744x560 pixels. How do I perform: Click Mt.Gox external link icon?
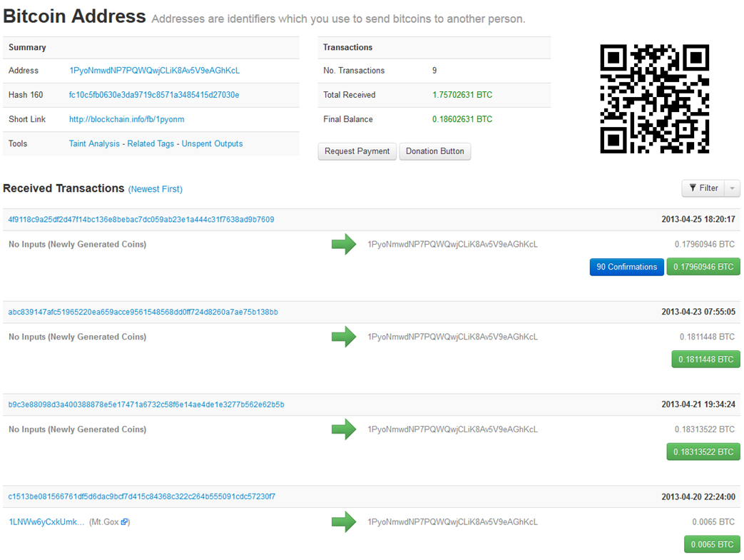tap(124, 522)
